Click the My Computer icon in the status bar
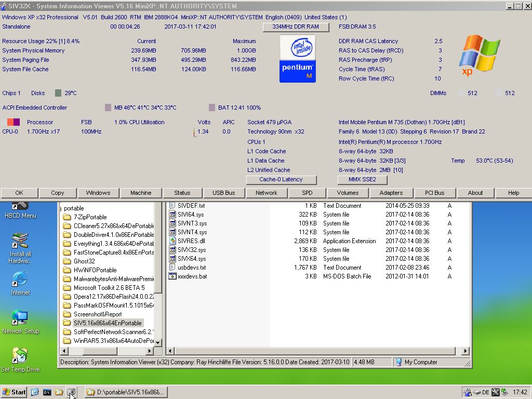532x399 pixels. pyautogui.click(x=398, y=362)
